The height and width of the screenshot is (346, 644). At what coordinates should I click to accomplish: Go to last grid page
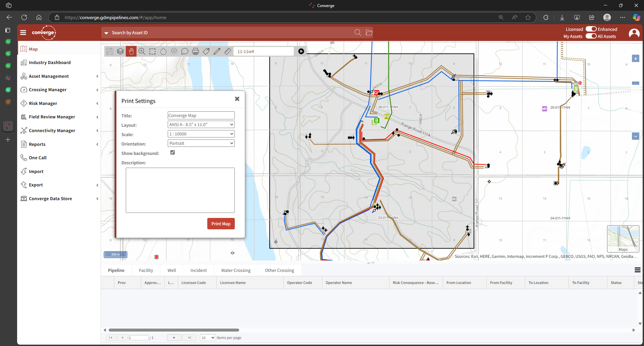coord(190,338)
